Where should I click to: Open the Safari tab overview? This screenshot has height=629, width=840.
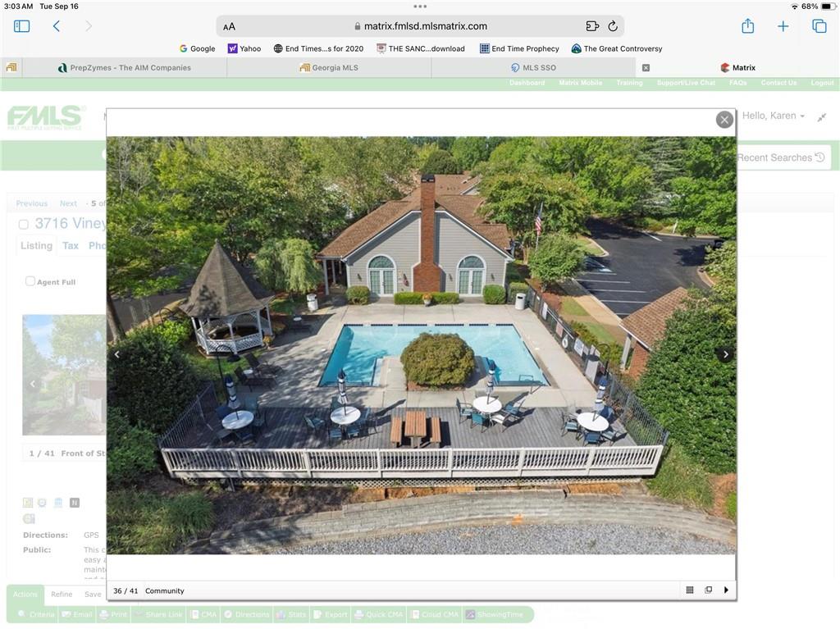coord(819,26)
